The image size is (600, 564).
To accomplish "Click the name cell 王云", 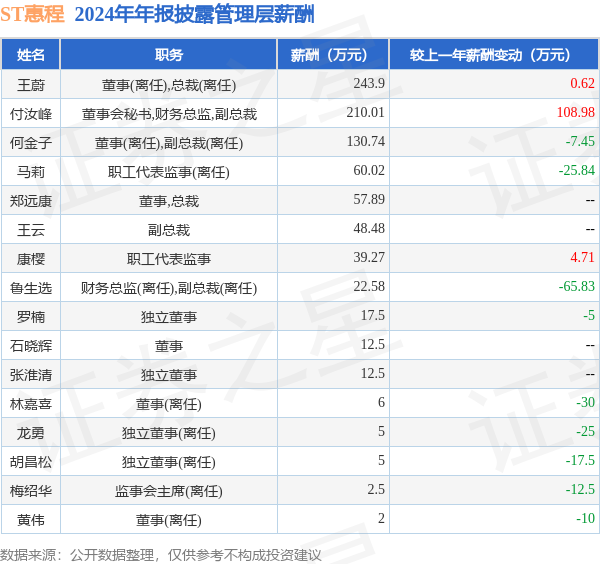I will coord(31,230).
